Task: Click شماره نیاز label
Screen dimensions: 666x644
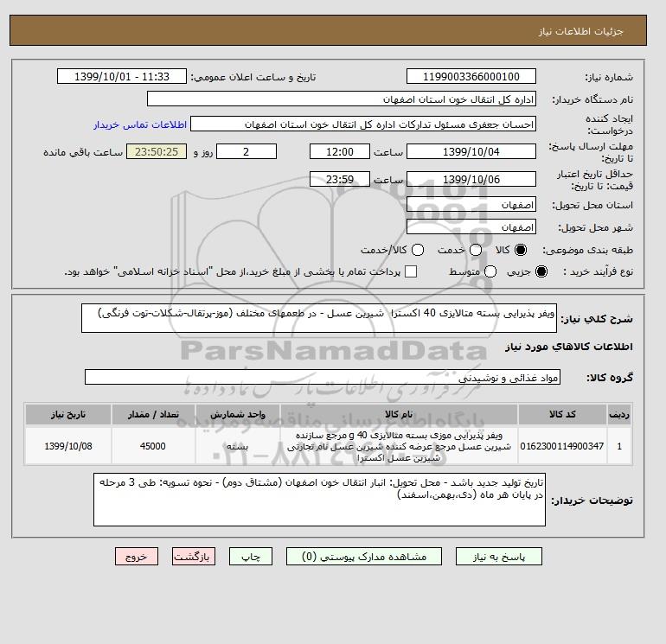Action: (x=609, y=77)
